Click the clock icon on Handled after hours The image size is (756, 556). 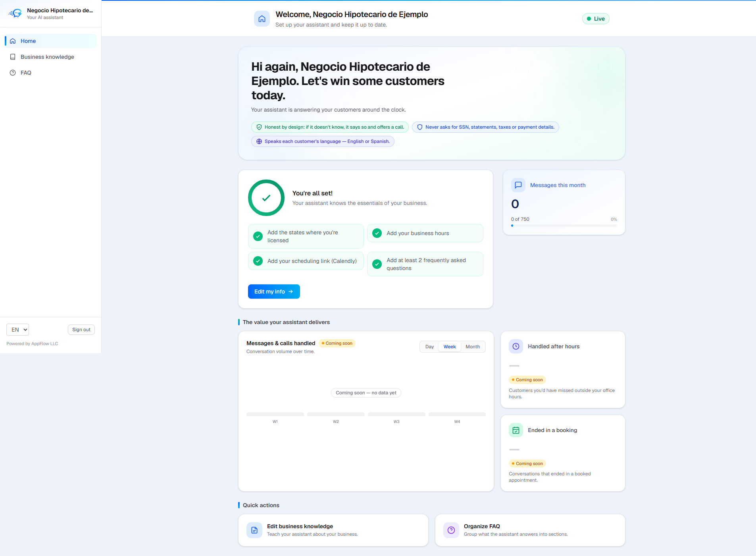(516, 346)
